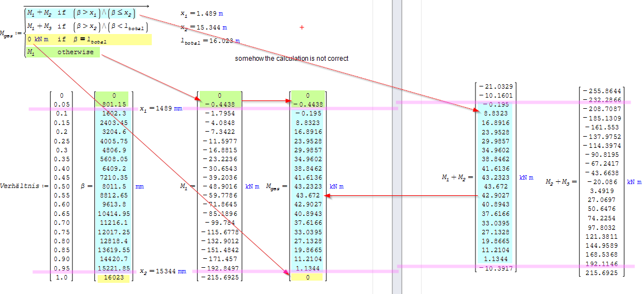
Task: Select the yellow 16023 cell in β vector
Action: coord(113,278)
